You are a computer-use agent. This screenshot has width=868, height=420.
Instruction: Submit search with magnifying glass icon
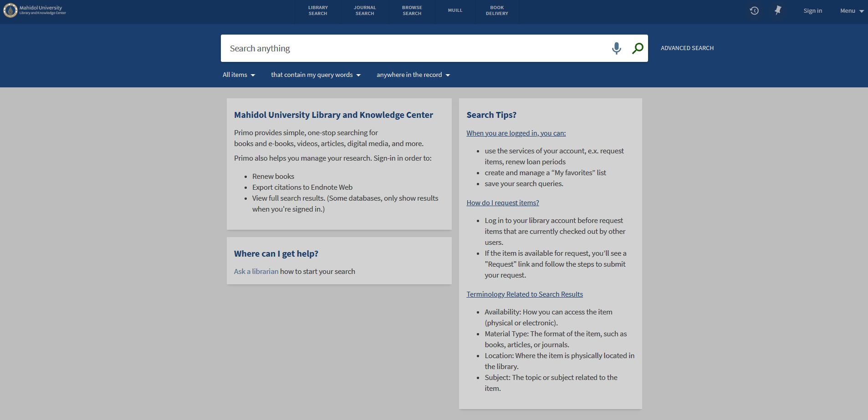point(638,48)
